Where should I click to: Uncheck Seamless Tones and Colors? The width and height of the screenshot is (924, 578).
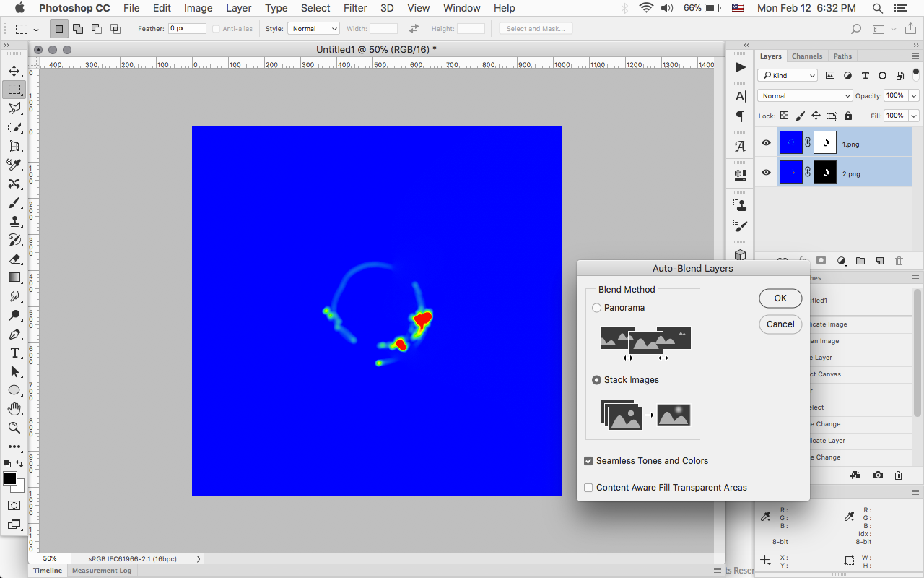point(588,461)
